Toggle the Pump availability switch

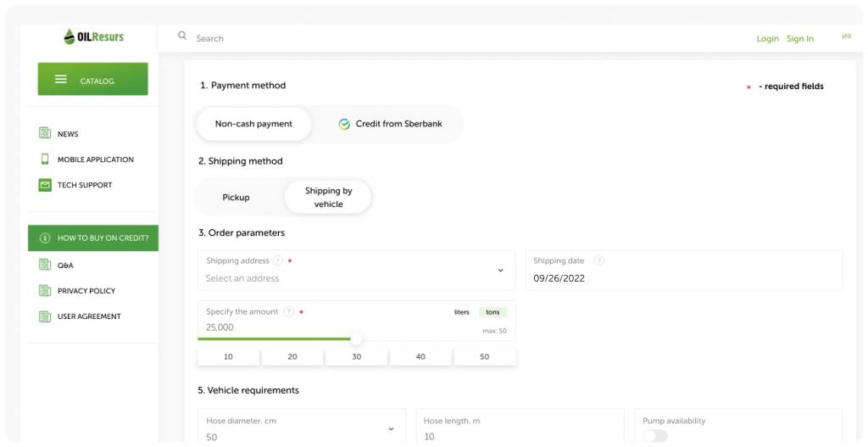(654, 435)
